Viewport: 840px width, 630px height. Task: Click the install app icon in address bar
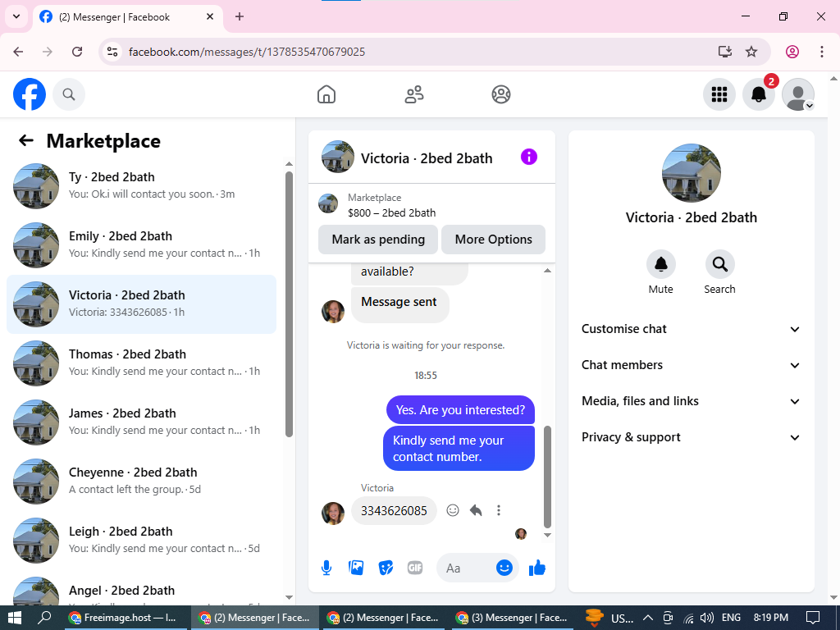(x=725, y=52)
